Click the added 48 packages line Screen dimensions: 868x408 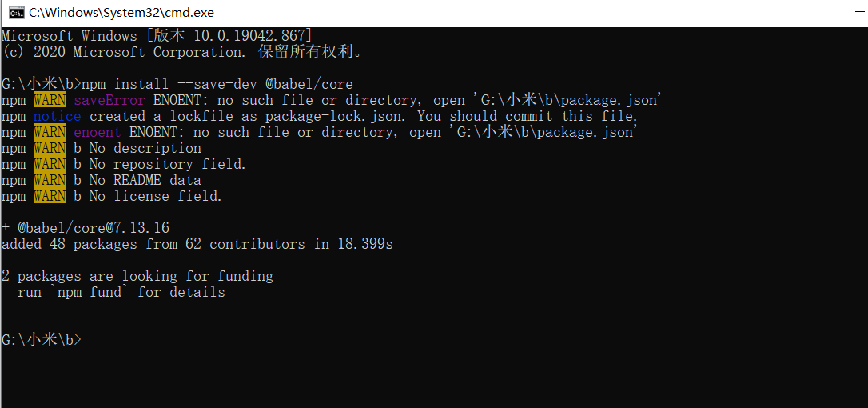(x=197, y=244)
